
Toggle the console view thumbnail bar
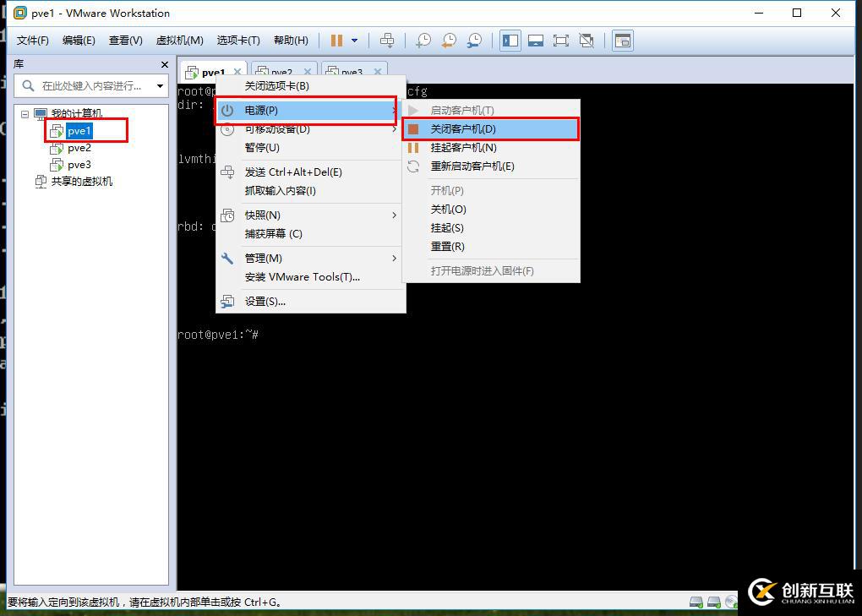[x=534, y=40]
